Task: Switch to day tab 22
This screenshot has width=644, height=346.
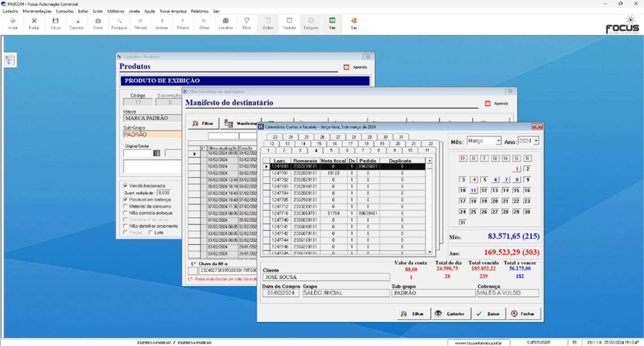Action: (x=430, y=144)
